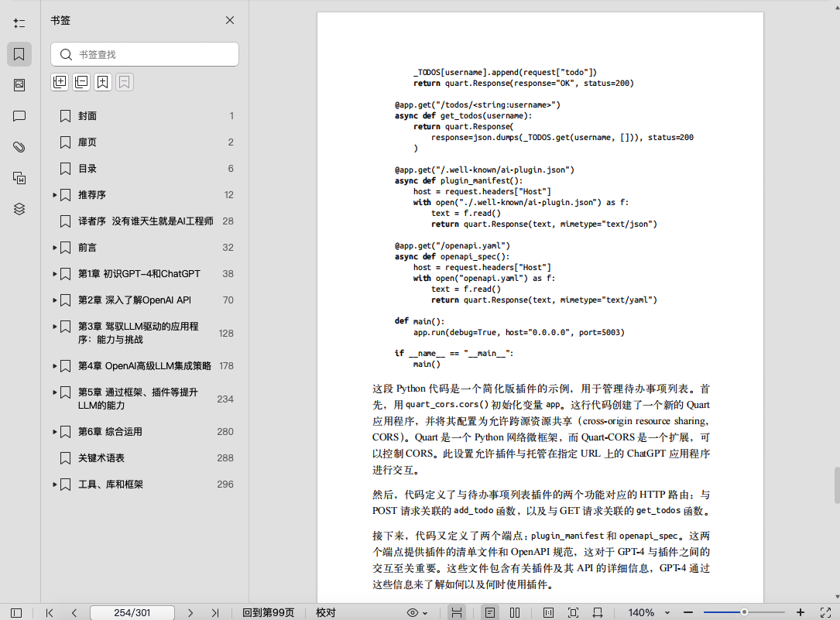840x620 pixels.
Task: Expand all bookmarks using the plus icon
Action: pos(60,82)
